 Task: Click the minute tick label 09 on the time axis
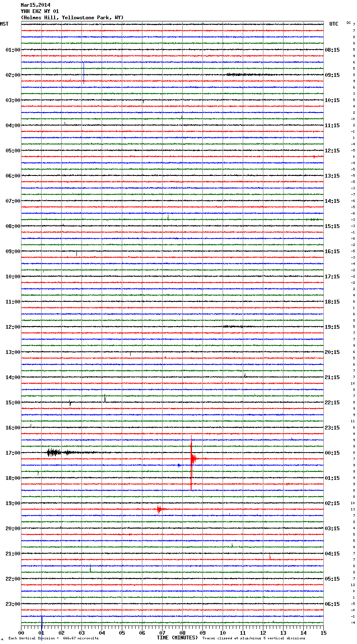[x=202, y=633]
